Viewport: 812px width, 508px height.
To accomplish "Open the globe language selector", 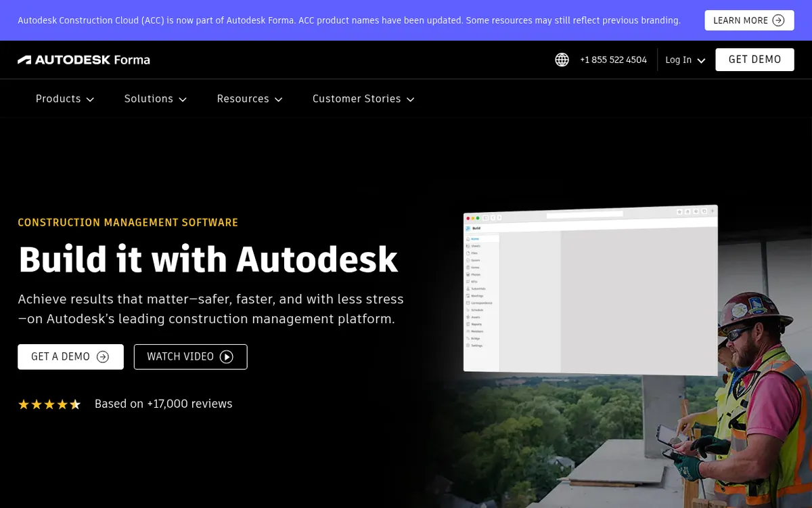I will (562, 60).
